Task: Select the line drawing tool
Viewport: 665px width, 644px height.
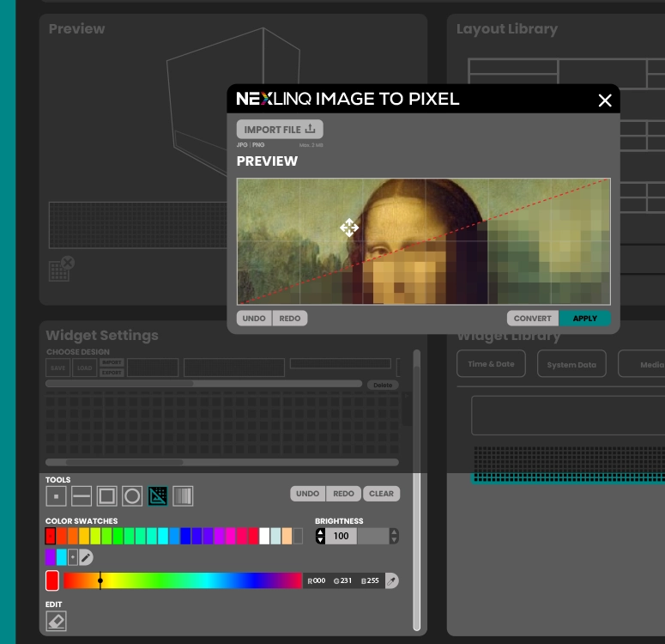Action: [82, 495]
